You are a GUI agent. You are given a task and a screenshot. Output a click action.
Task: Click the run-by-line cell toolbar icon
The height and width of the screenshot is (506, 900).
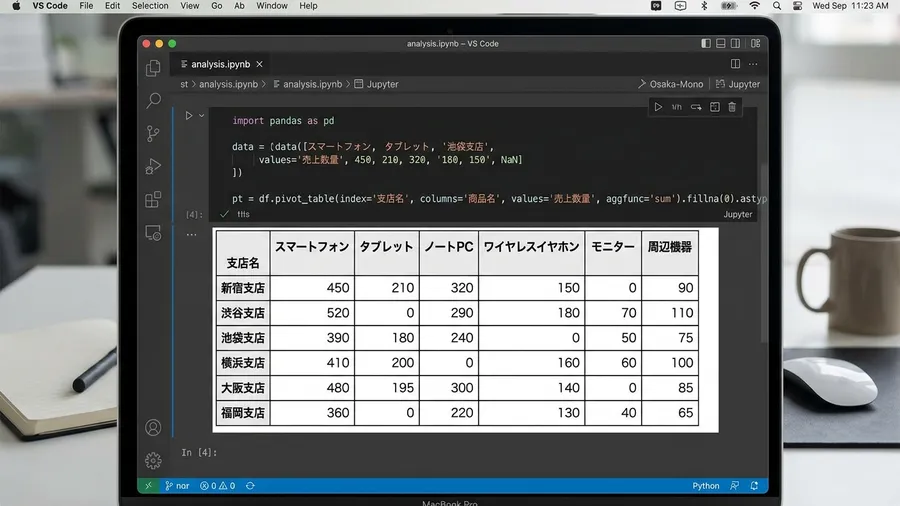[x=677, y=107]
